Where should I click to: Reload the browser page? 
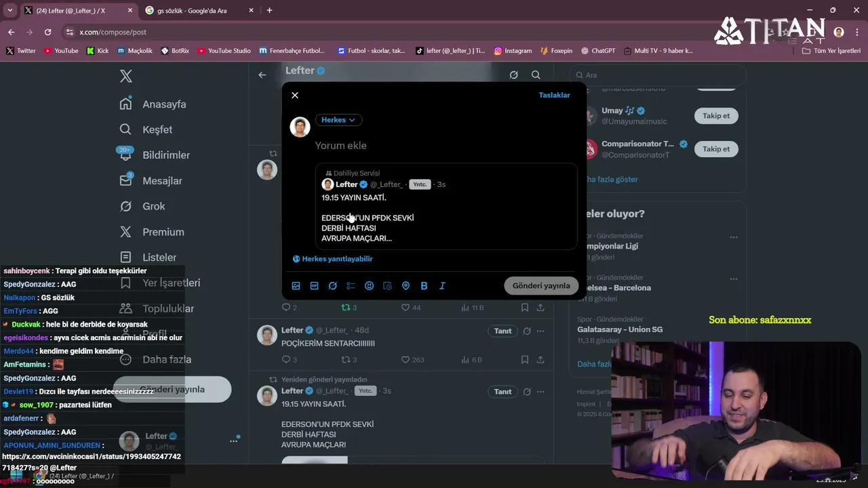pyautogui.click(x=47, y=32)
